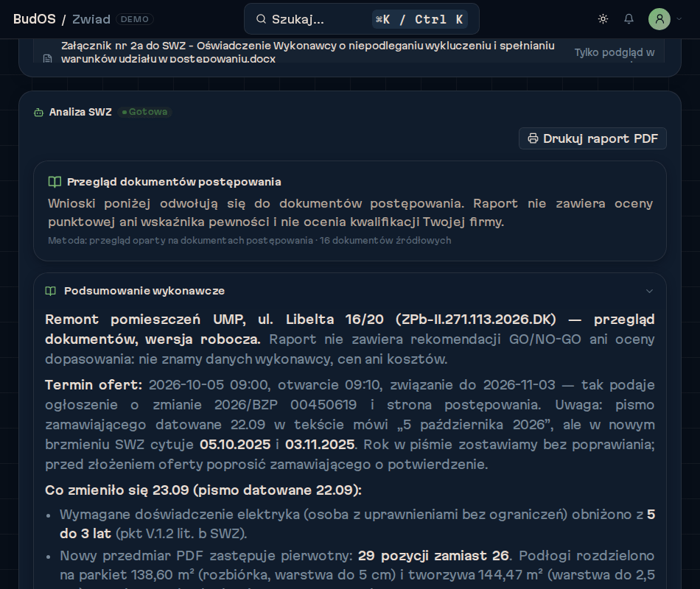Click book icon beside Podsumowanie wykonawcze
Screen dimensions: 700x589
click(x=50, y=291)
